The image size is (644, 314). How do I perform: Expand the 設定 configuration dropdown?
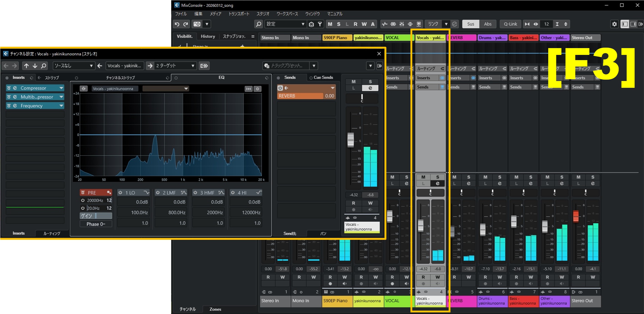click(303, 24)
